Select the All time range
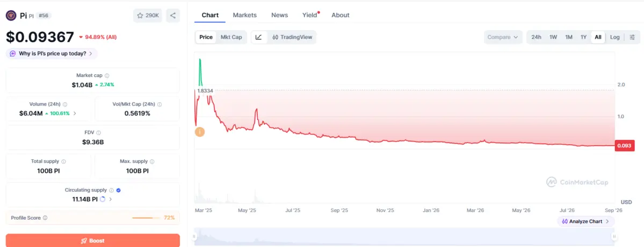This screenshot has height=247, width=644. click(598, 37)
